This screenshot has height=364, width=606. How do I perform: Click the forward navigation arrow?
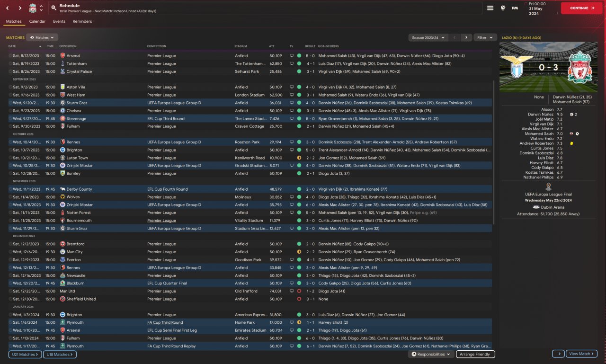[20, 8]
